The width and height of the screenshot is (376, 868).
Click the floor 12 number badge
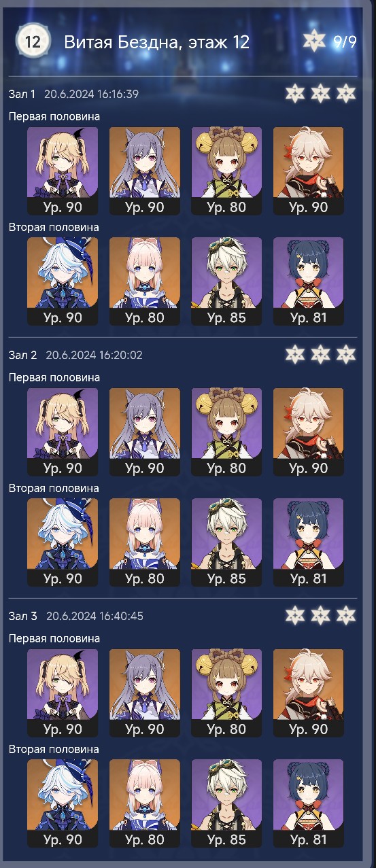32,41
